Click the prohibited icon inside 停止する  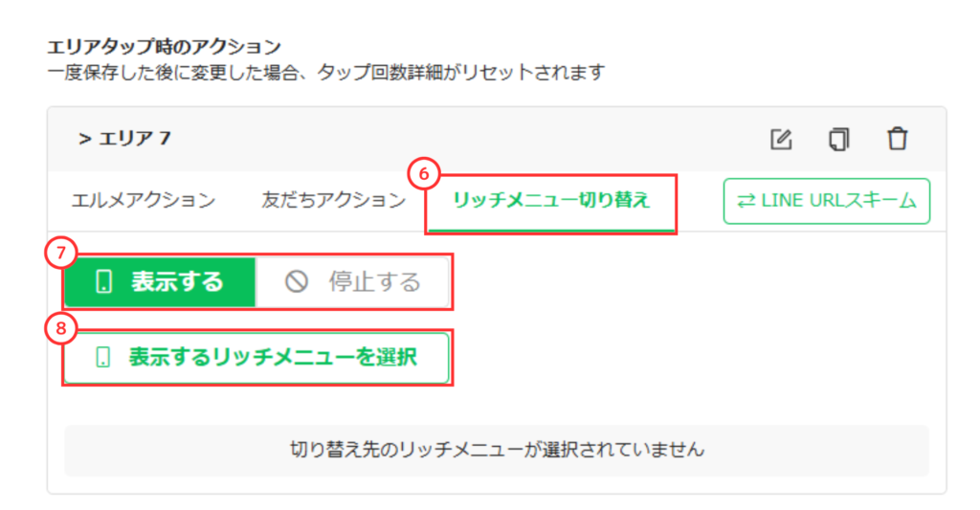[297, 281]
